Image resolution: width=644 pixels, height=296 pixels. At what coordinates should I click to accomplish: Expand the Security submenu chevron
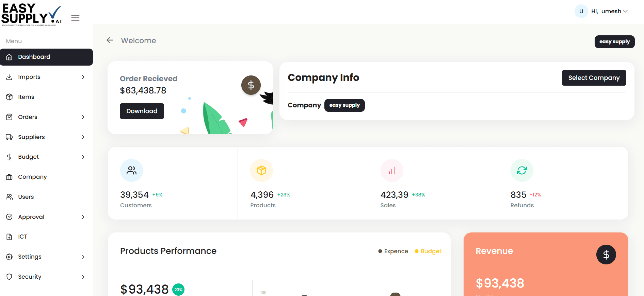[83, 277]
